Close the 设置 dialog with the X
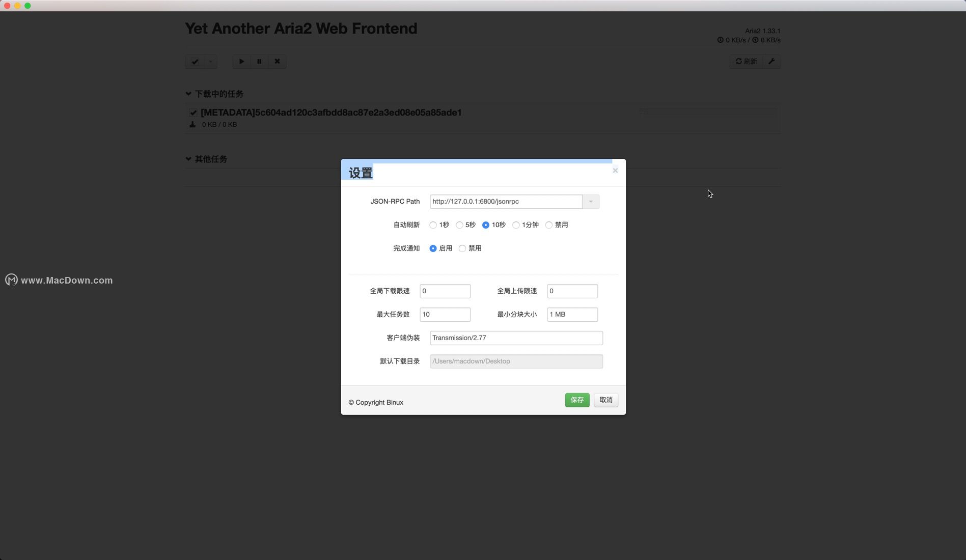This screenshot has width=966, height=560. tap(615, 171)
